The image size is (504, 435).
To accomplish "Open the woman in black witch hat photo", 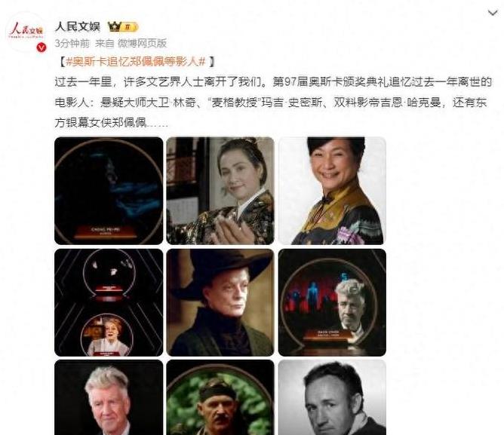I will pyautogui.click(x=220, y=302).
